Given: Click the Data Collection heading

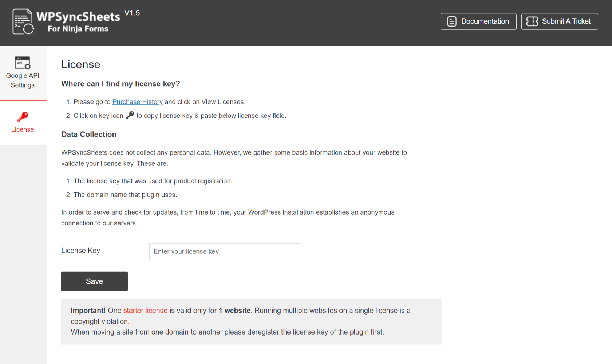Looking at the screenshot, I should [89, 135].
